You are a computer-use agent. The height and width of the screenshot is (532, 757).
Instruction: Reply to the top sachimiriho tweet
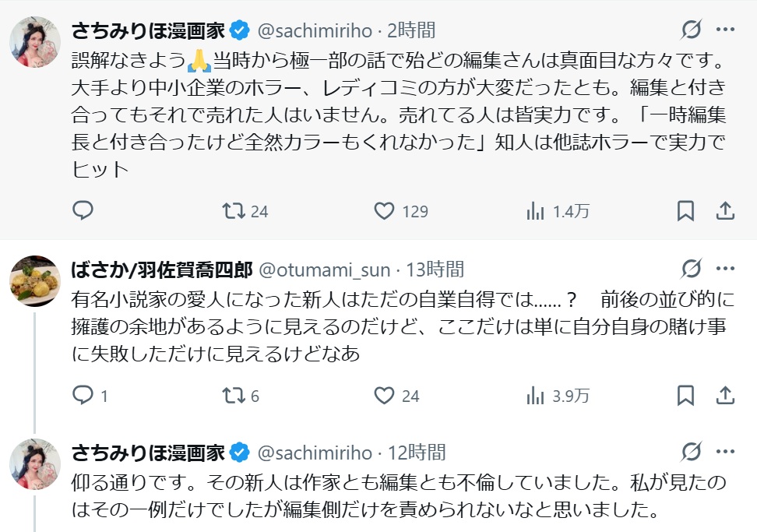(x=83, y=210)
